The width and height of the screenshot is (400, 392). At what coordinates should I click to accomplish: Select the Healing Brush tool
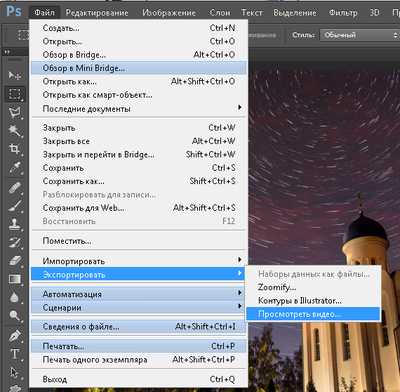tap(15, 188)
